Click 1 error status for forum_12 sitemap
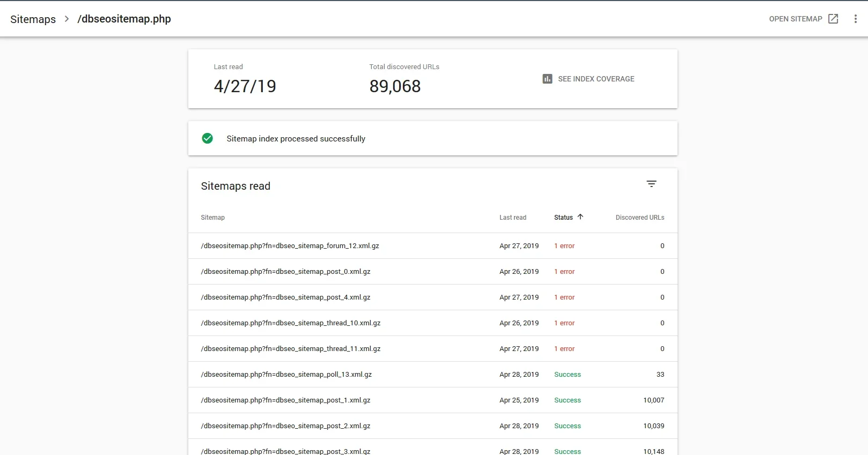The height and width of the screenshot is (455, 868). pos(564,246)
